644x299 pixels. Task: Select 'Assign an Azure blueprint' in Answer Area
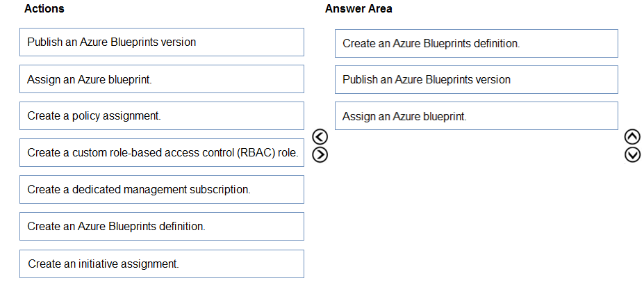(x=476, y=116)
